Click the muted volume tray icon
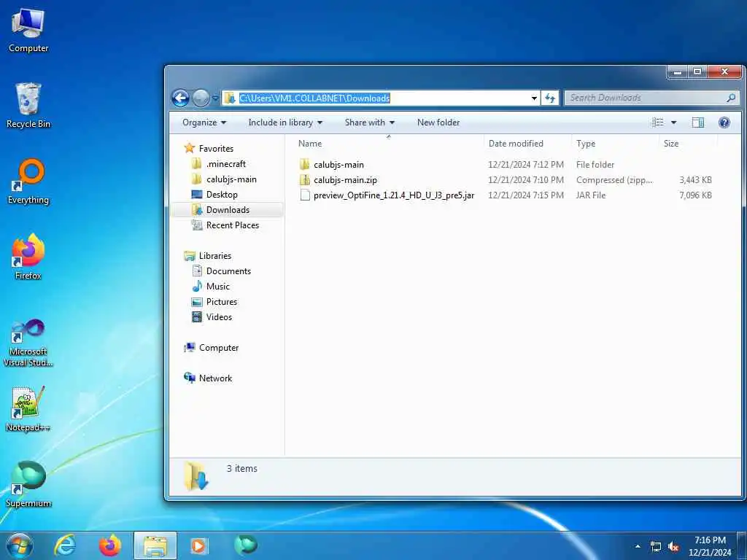This screenshot has width=747, height=560. pyautogui.click(x=673, y=547)
